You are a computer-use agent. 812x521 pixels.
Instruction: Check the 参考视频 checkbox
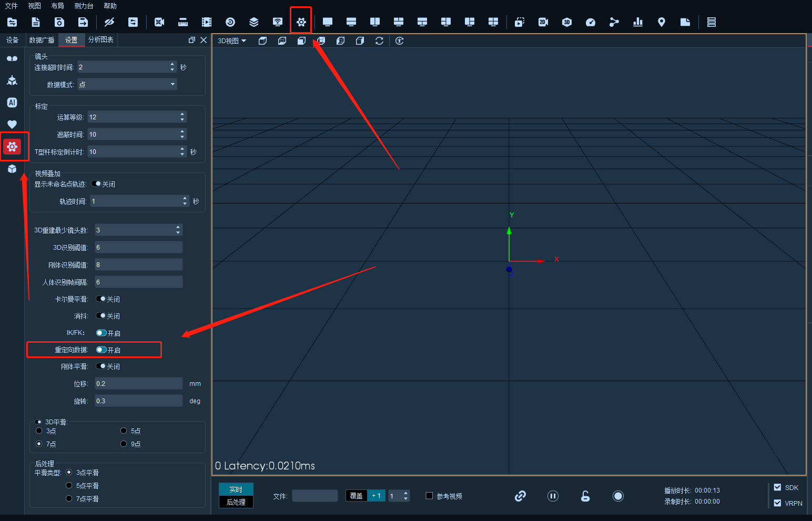[x=429, y=496]
